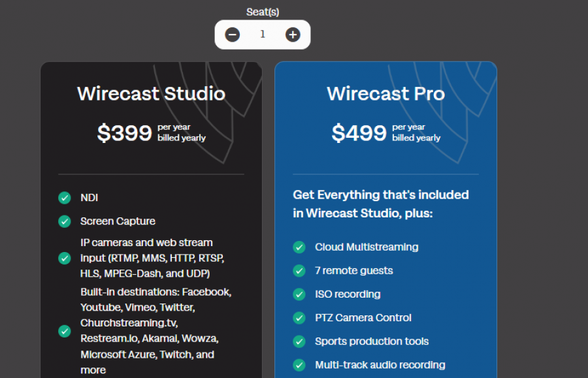
Task: Click the Wirecast Studio heading
Action: 151,93
